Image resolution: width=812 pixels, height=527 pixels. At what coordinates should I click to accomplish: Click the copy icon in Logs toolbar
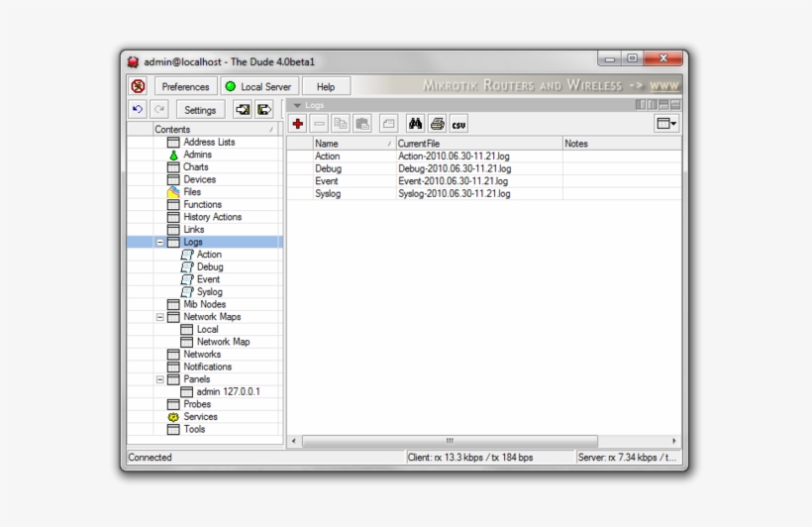point(341,124)
